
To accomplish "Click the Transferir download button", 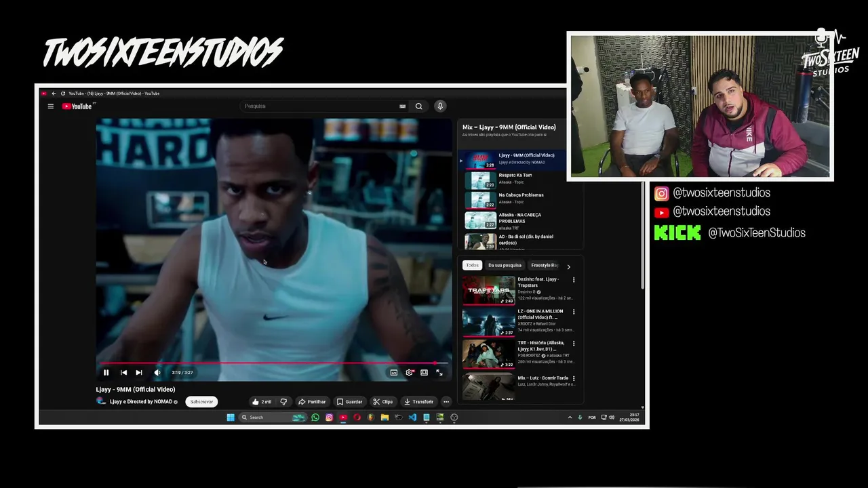I will click(418, 402).
